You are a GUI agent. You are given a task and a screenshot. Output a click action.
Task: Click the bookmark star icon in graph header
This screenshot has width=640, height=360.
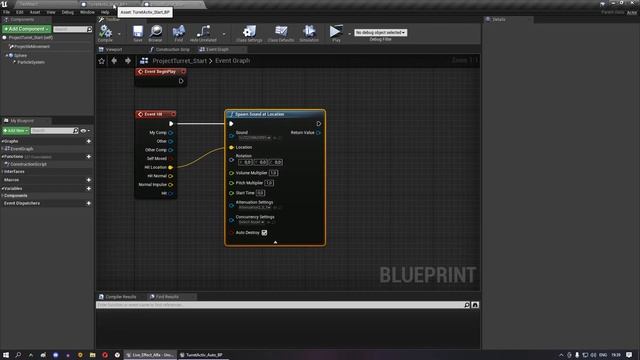[102, 61]
